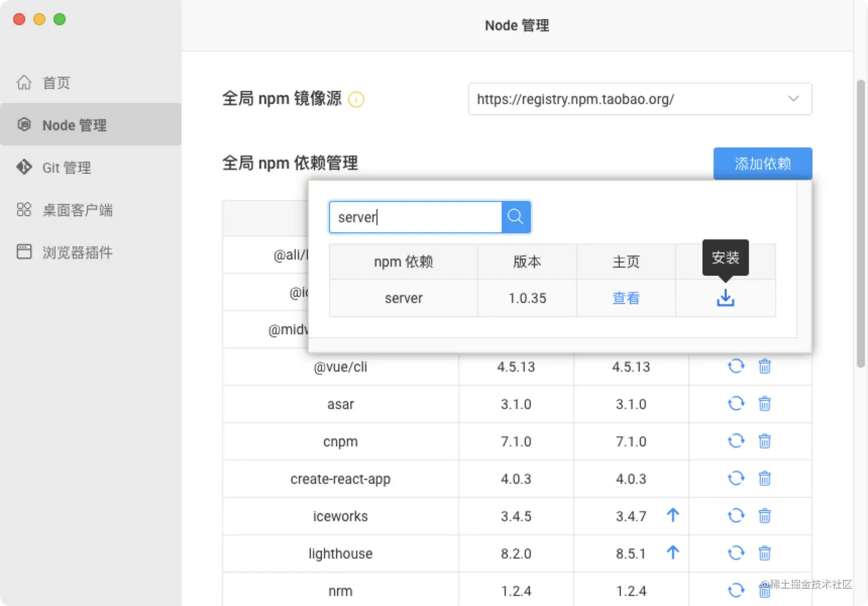Focus the dependency search input containing server

pos(416,217)
